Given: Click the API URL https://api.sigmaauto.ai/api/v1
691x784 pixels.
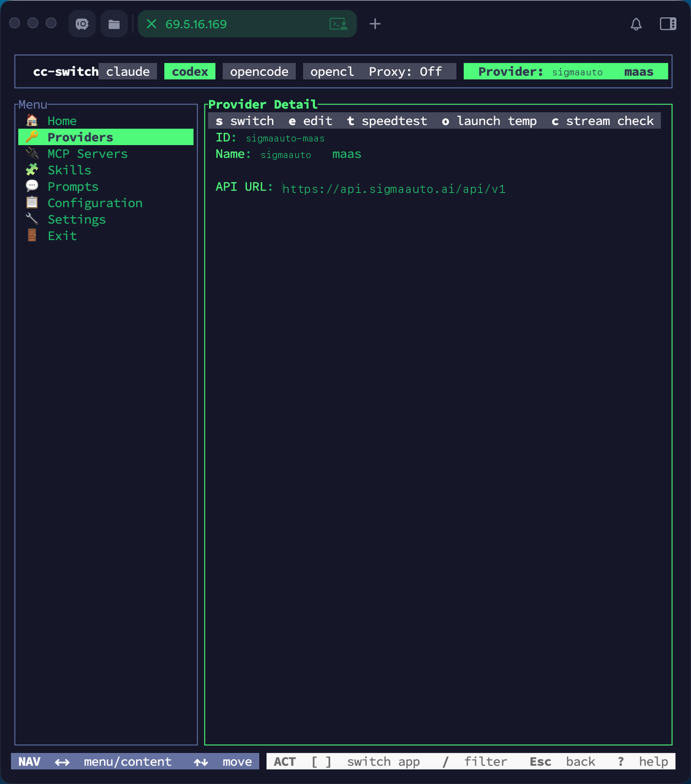Looking at the screenshot, I should (394, 189).
